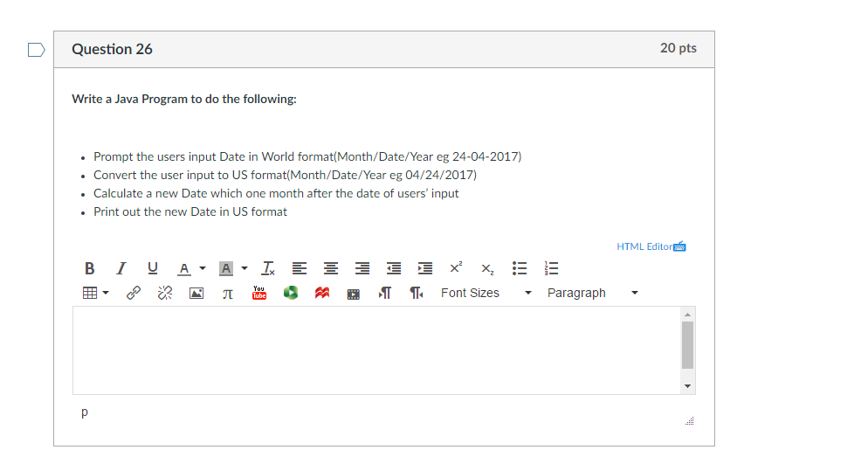Click the 'p' element path label
Viewport: 868px width, 457px height.
tap(85, 412)
